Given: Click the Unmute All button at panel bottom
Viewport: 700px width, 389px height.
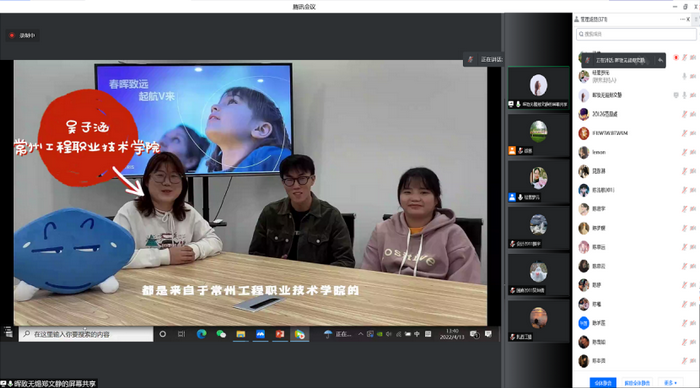Looking at the screenshot, I should pos(637,383).
